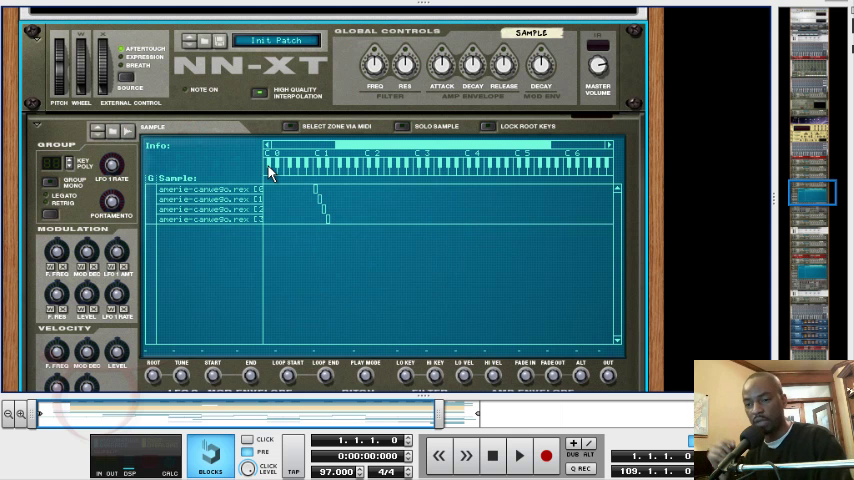Viewport: 854px width, 480px height.
Task: Adjust the time position 0:00:00:000 spinner
Action: (408, 456)
